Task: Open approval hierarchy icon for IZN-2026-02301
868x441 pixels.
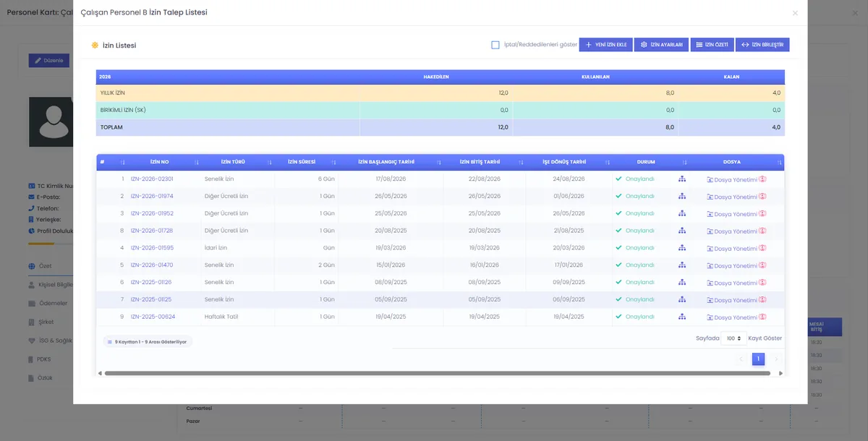Action: click(x=681, y=179)
